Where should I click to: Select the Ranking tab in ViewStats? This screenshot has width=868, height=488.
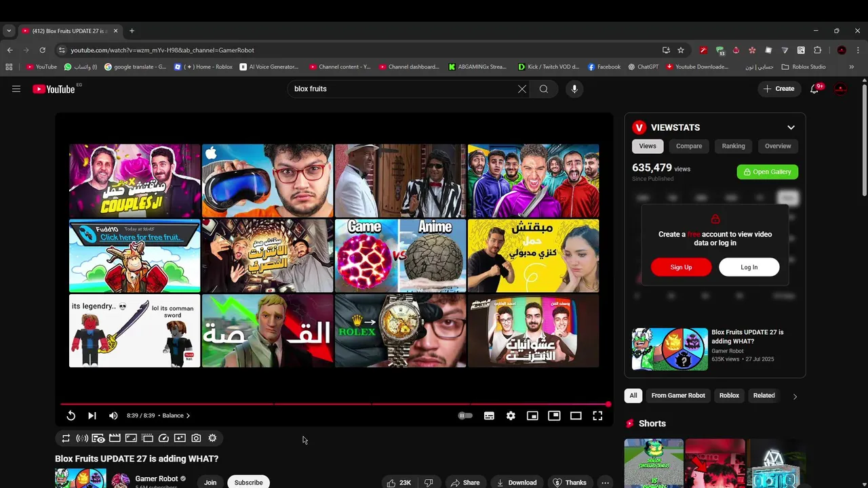733,146
